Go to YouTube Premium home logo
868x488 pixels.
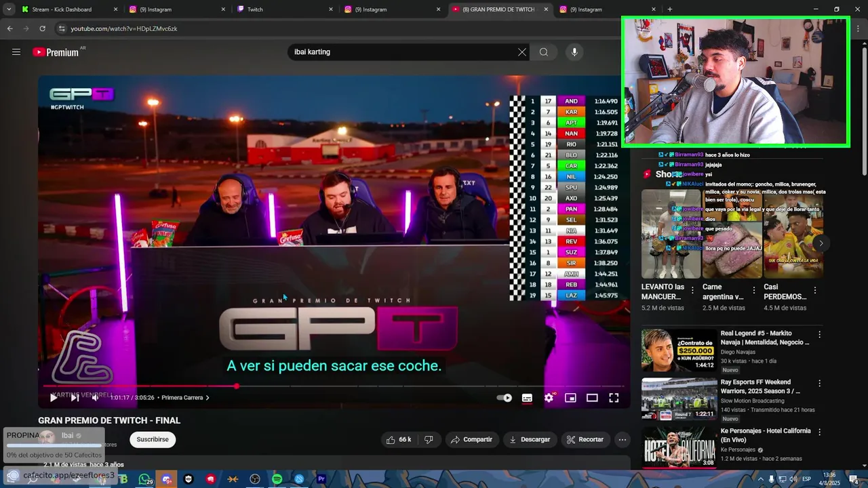click(x=56, y=52)
